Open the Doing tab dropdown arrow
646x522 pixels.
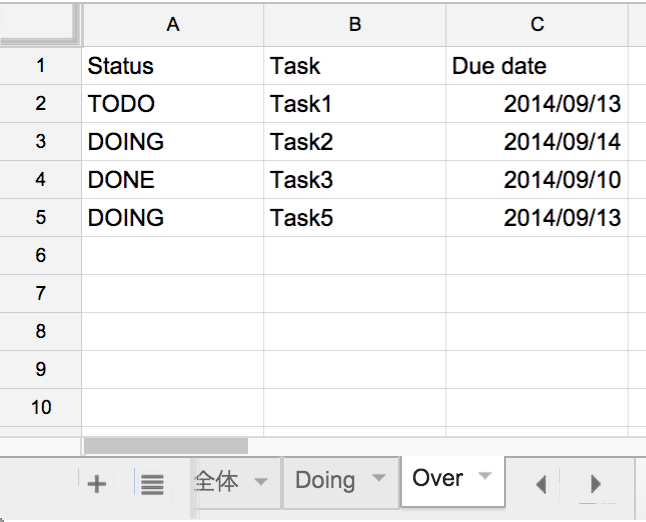coord(378,478)
